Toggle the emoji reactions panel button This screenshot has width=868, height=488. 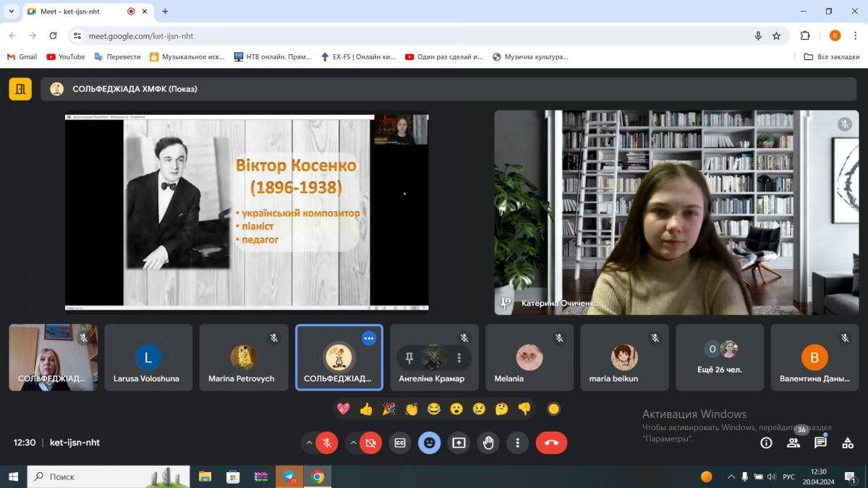coord(430,442)
